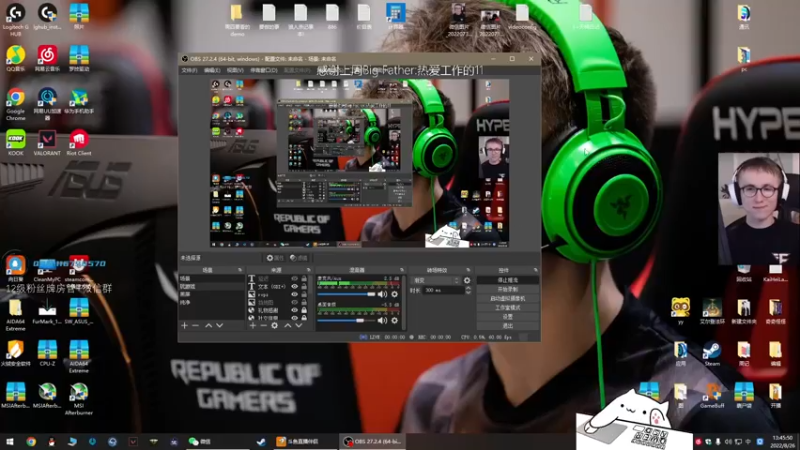
Task: Open 设置 from Controls panel
Action: pos(507,317)
